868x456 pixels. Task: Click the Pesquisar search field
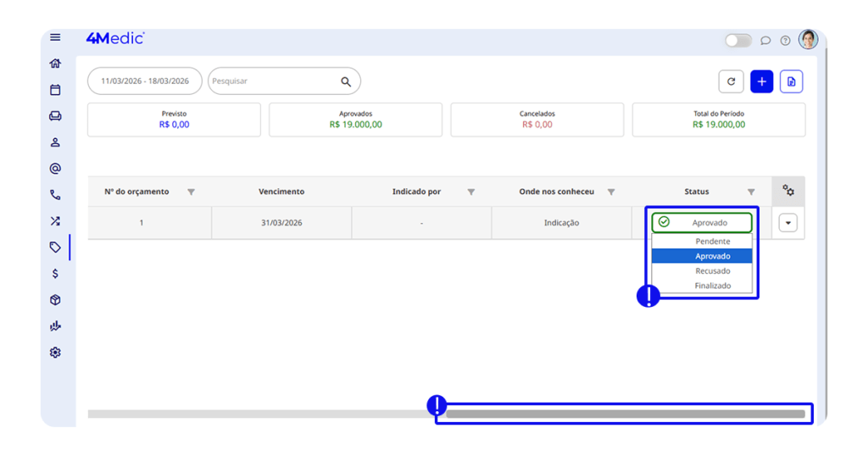[x=273, y=81]
